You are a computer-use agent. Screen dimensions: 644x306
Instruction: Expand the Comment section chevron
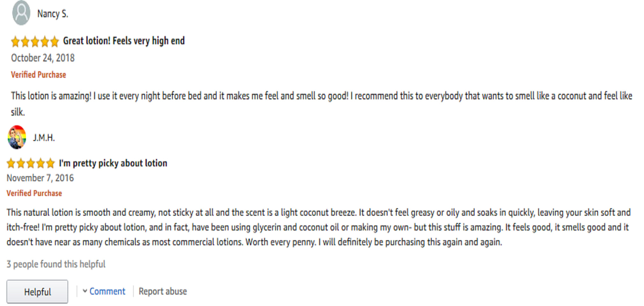click(85, 291)
